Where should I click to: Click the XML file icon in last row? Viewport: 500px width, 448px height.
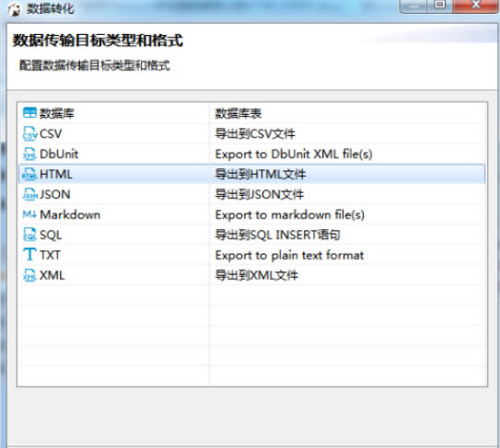click(x=29, y=275)
